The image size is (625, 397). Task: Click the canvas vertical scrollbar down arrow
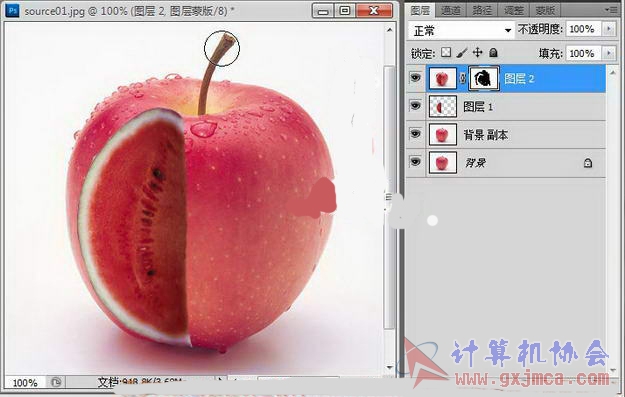(x=389, y=367)
